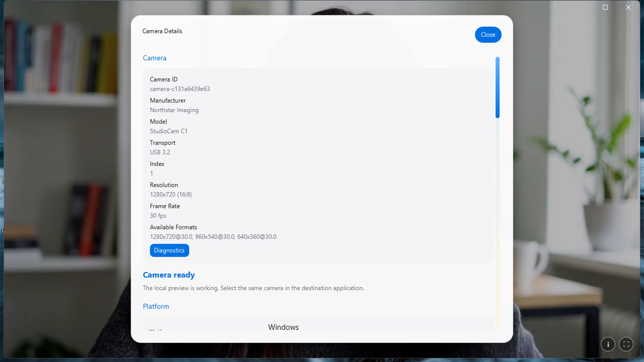The image size is (644, 362).
Task: Close the application window
Action: [x=628, y=7]
